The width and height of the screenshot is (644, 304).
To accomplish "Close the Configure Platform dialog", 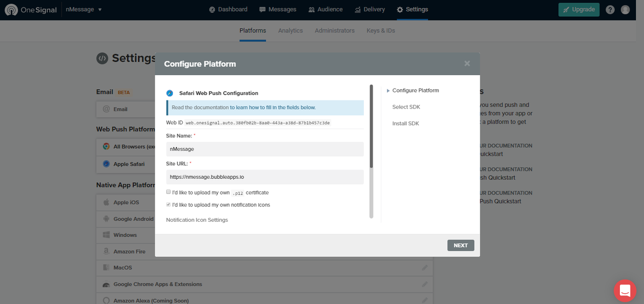I will point(467,63).
